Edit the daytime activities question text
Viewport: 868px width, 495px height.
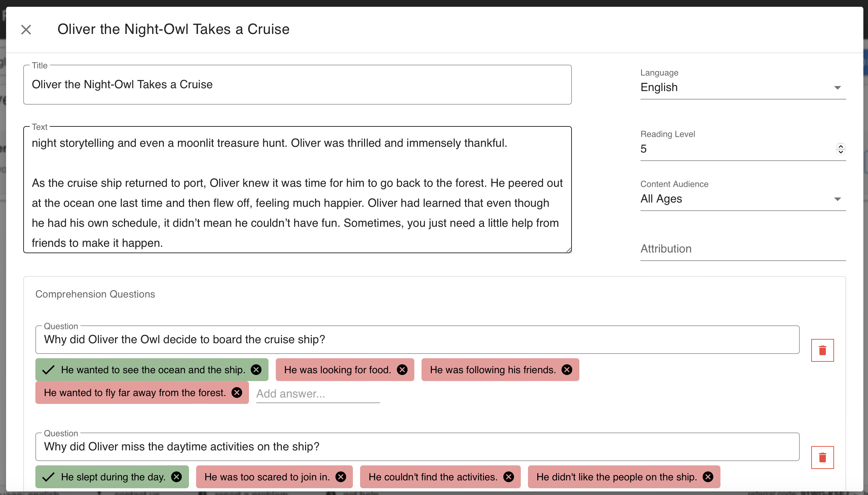pos(417,447)
